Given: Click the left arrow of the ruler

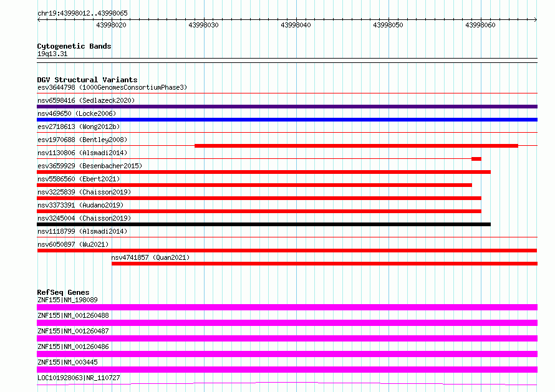Looking at the screenshot, I should click(x=39, y=19).
